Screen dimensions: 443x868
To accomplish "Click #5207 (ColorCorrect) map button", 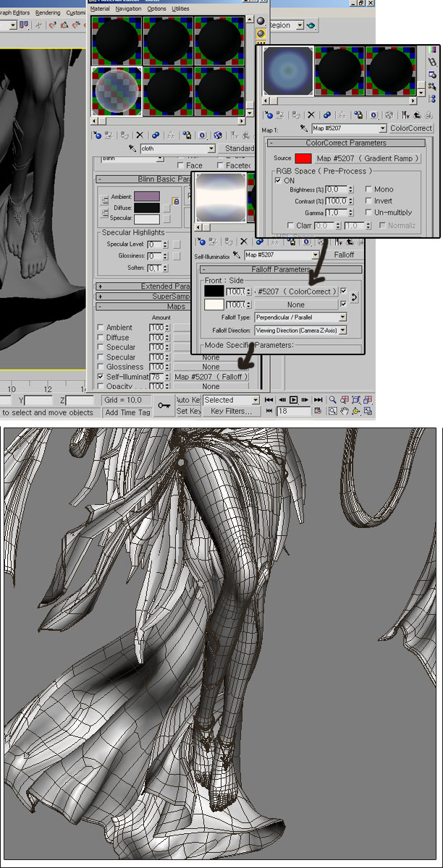I will click(296, 292).
